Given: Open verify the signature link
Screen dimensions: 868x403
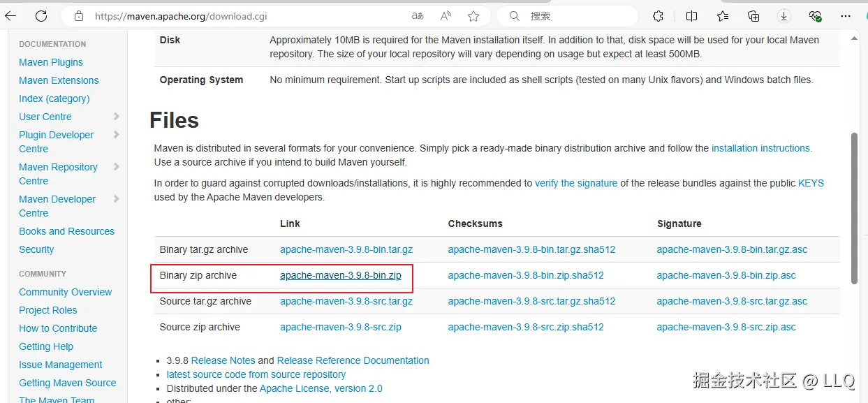Looking at the screenshot, I should click(x=576, y=183).
